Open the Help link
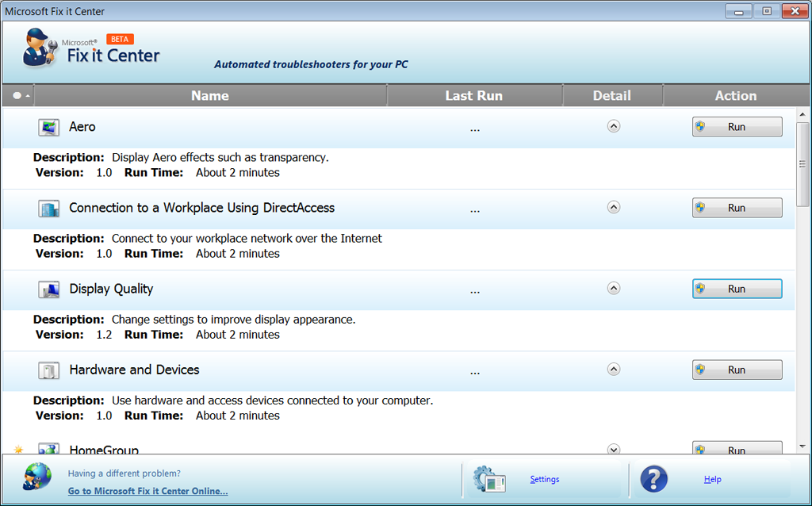 pos(713,479)
